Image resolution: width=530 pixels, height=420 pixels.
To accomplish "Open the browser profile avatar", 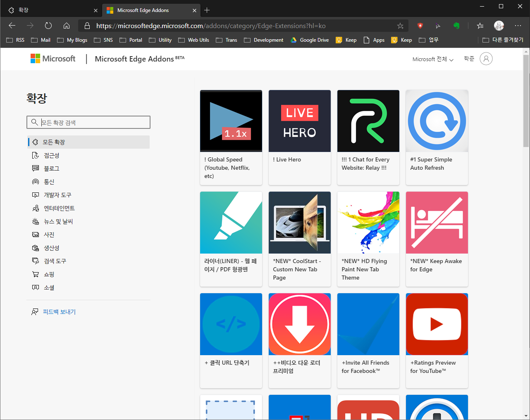I will tap(499, 26).
